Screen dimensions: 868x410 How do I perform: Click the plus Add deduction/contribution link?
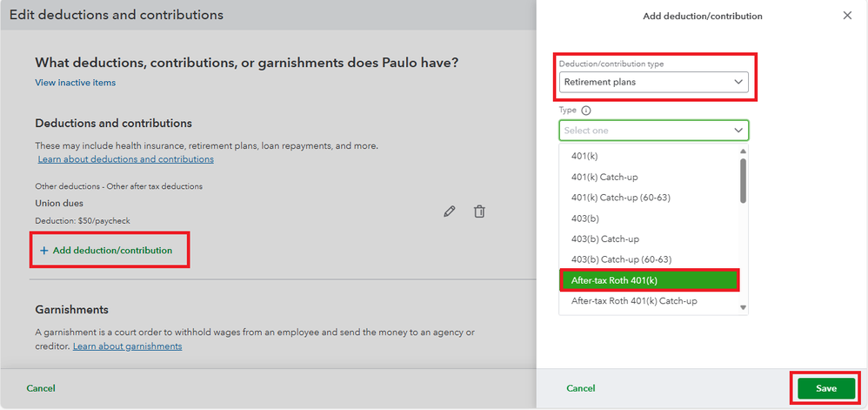pos(106,251)
